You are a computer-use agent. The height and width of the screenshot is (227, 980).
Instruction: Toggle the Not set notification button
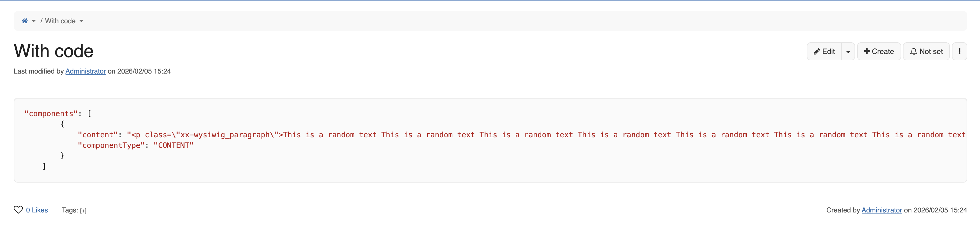tap(926, 51)
